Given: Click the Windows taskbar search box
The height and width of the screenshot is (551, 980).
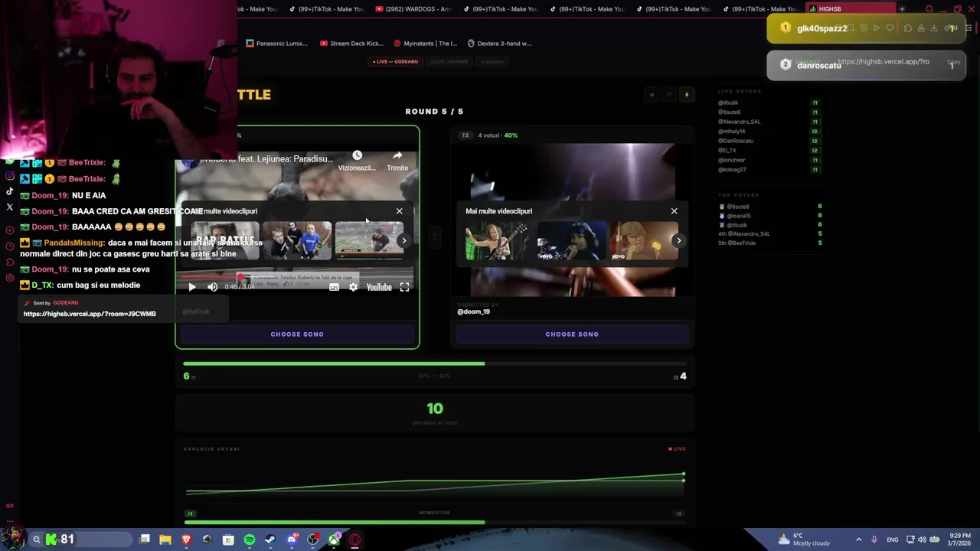Looking at the screenshot, I should coord(80,540).
